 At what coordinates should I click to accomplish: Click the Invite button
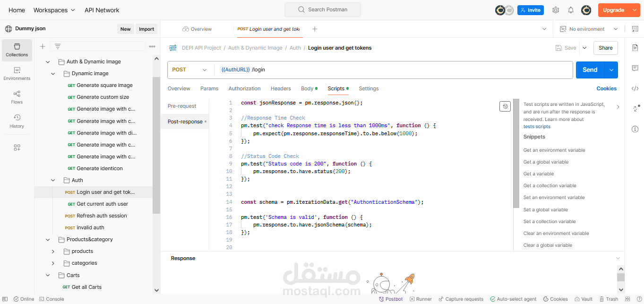[x=531, y=10]
